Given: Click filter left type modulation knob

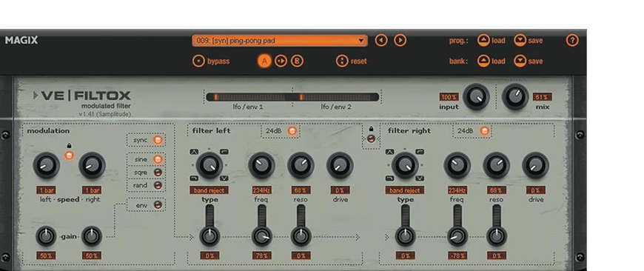Looking at the screenshot, I should [x=209, y=236].
